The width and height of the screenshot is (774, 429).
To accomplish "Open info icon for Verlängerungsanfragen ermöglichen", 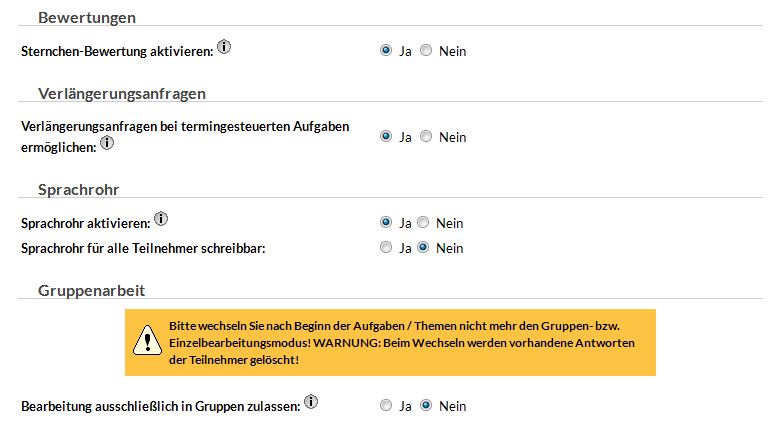I will pyautogui.click(x=107, y=143).
